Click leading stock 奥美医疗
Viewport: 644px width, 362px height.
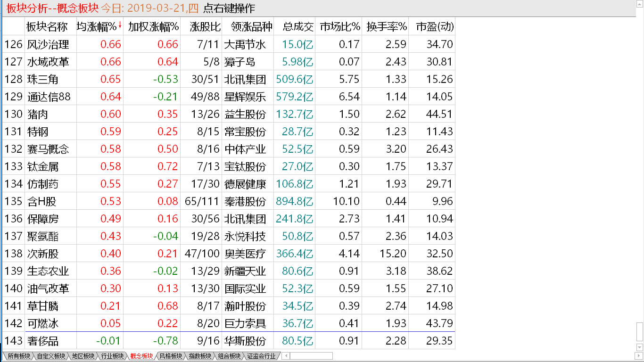pos(245,254)
